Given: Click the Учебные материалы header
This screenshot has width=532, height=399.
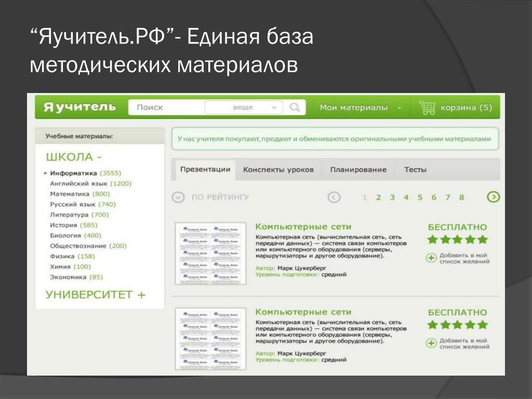Looking at the screenshot, I should coord(100,136).
